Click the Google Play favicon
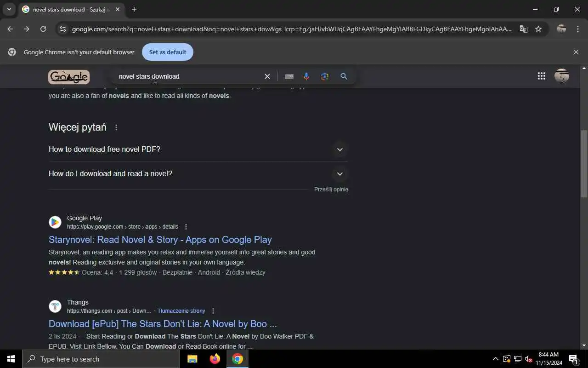 (55, 222)
